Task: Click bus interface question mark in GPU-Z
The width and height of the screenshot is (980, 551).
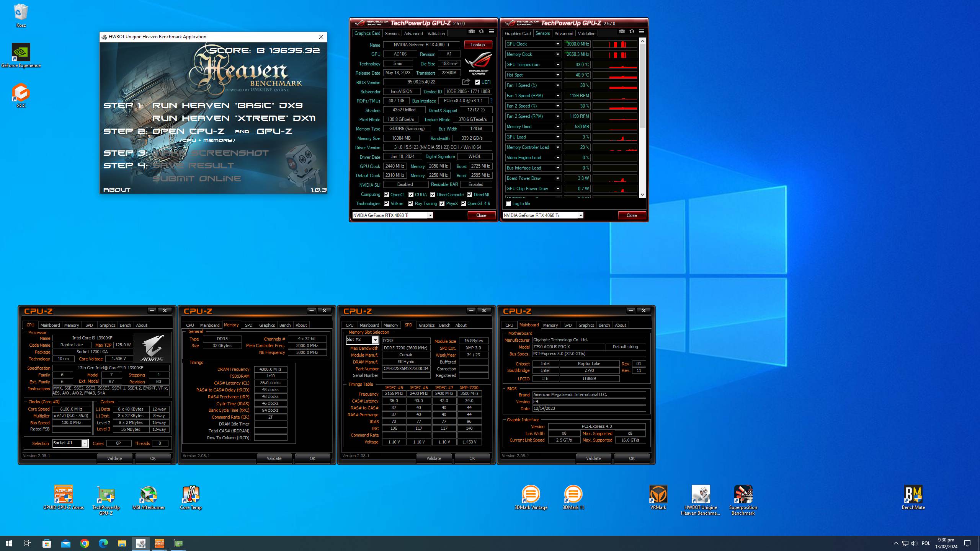Action: 491,101
